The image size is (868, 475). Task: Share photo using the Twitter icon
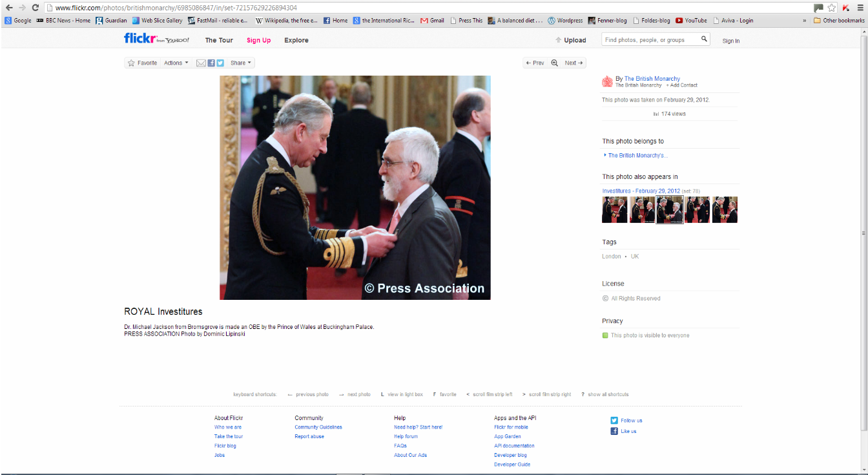(x=220, y=63)
